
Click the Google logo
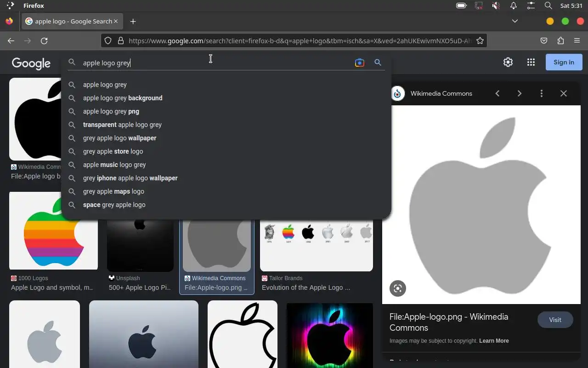(31, 63)
